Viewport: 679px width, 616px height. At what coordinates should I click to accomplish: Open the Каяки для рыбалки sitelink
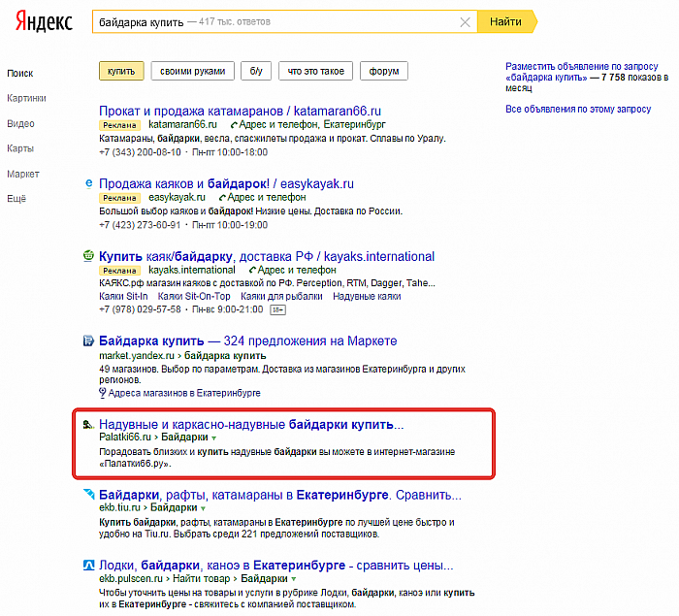point(281,296)
